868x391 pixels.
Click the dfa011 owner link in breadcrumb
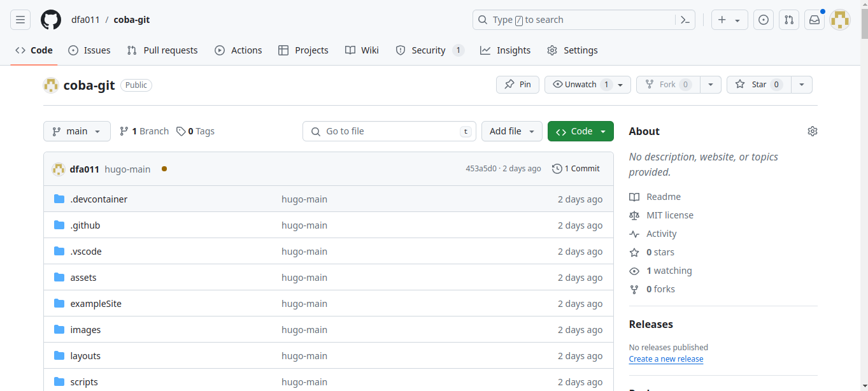85,20
